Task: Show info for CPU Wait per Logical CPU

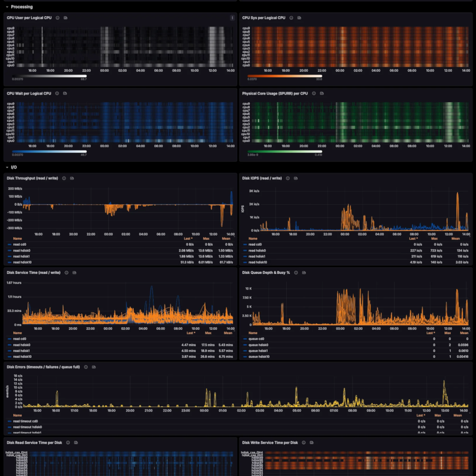Action: point(57,94)
